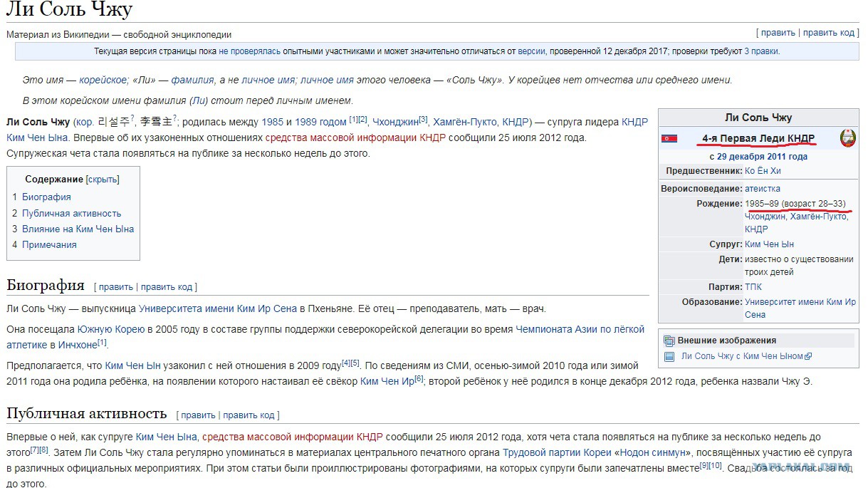Click the DPRK emblem icon in infobox
868x488 pixels.
tap(847, 138)
